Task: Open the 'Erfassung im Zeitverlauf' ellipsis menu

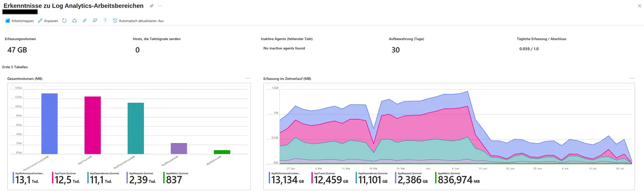Action: click(x=632, y=78)
